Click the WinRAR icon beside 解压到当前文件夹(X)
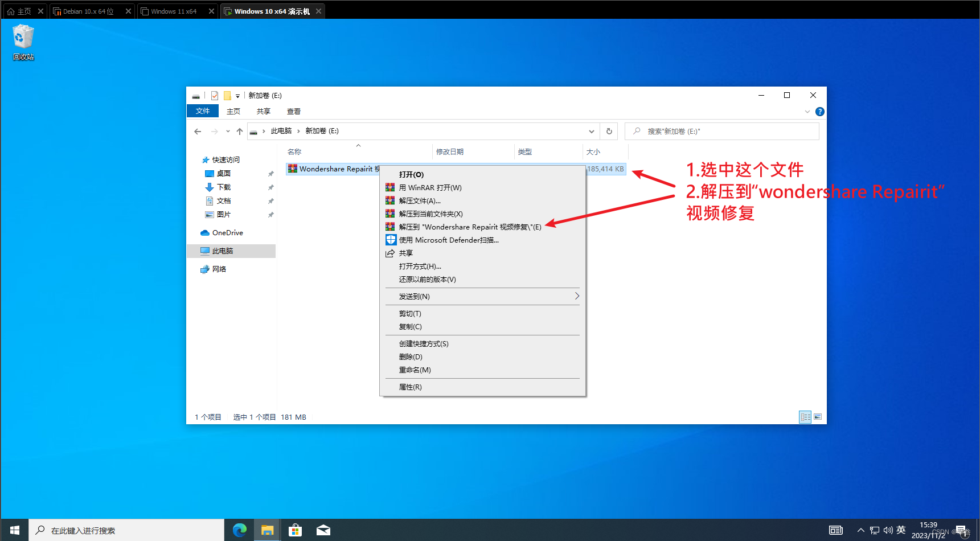The image size is (980, 541). [390, 214]
